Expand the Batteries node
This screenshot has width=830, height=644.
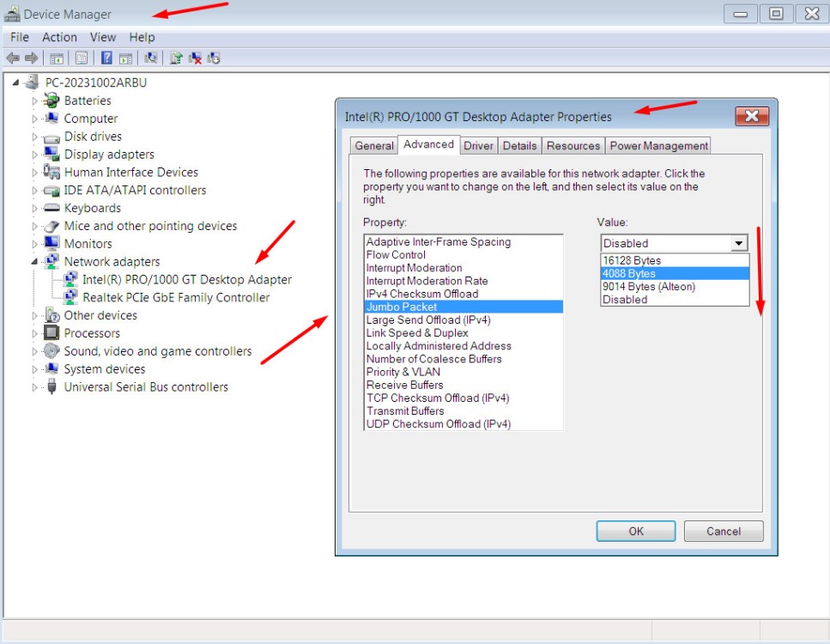(x=34, y=100)
